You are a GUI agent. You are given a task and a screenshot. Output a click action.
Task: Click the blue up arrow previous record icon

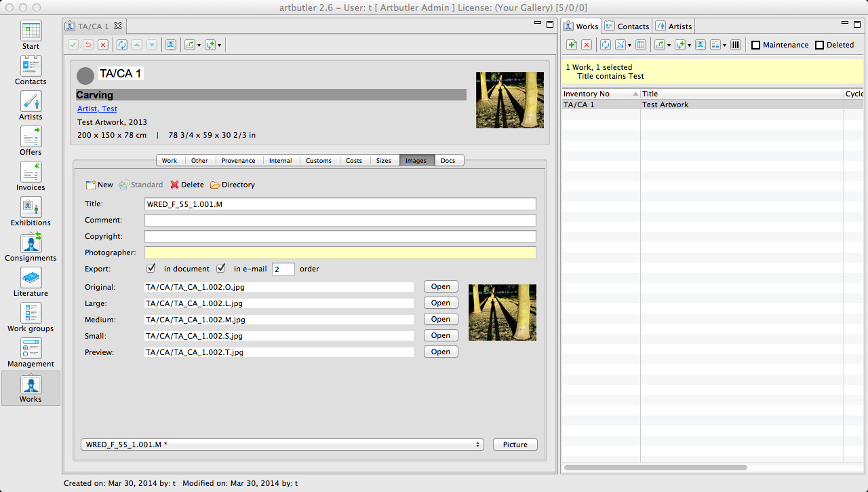point(137,45)
